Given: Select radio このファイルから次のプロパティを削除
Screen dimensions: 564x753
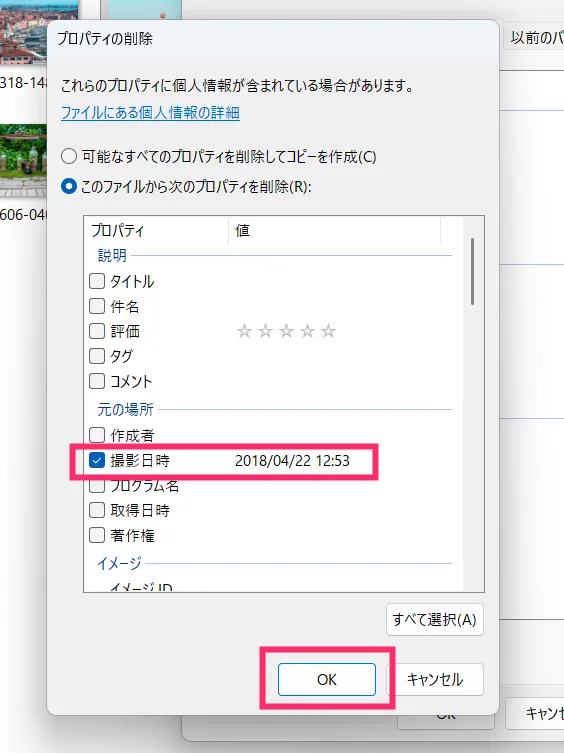Looking at the screenshot, I should [x=69, y=186].
